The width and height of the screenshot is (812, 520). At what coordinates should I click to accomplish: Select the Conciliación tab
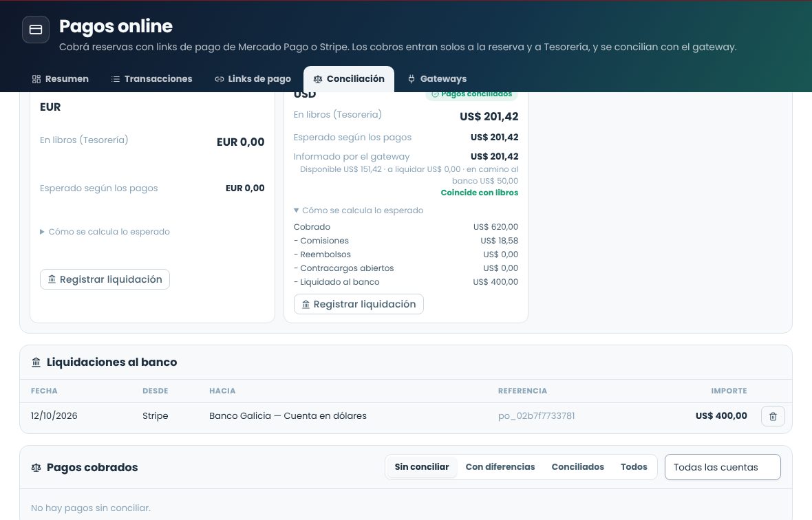click(x=349, y=78)
